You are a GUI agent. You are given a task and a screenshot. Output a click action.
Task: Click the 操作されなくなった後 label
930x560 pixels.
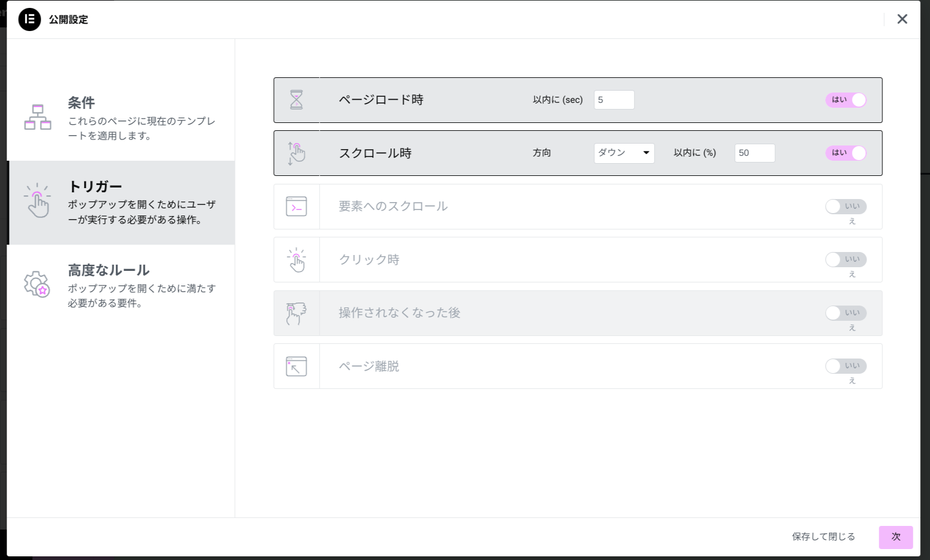tap(400, 313)
